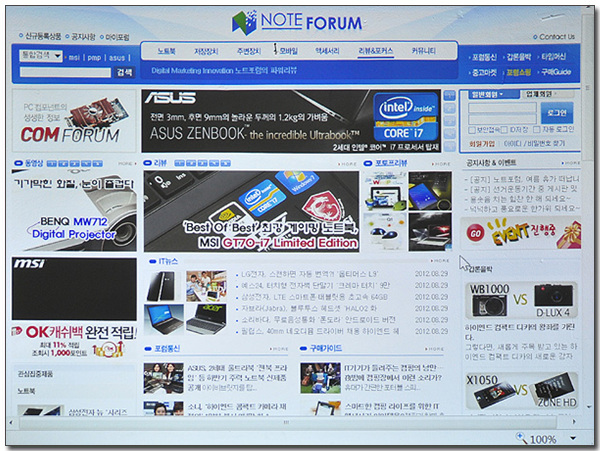600x451 pixels.
Task: Open the X1050 VS ZONE HD comparison image
Action: tap(521, 391)
